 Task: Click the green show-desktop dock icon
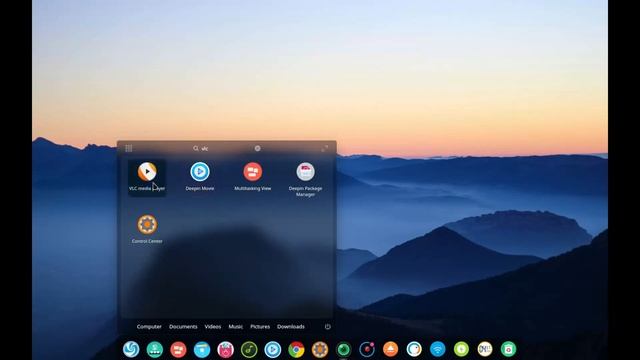click(x=155, y=349)
